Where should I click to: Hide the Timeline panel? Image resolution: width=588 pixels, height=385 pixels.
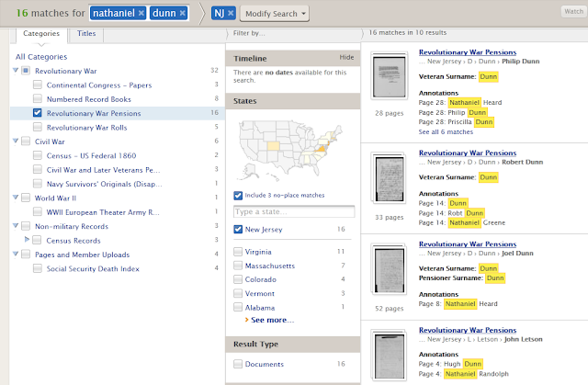click(346, 57)
